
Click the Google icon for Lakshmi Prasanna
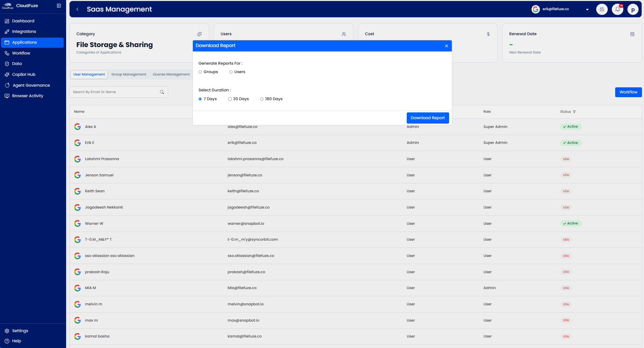click(78, 159)
